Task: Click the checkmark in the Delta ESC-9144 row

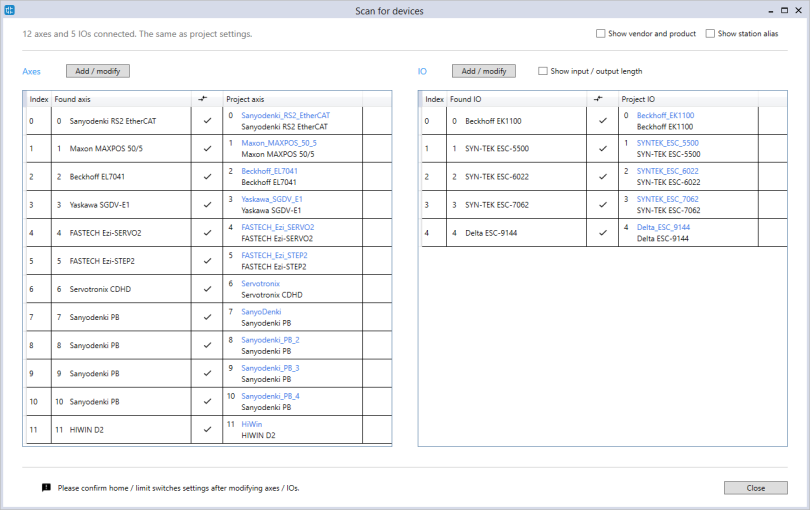Action: (x=602, y=233)
